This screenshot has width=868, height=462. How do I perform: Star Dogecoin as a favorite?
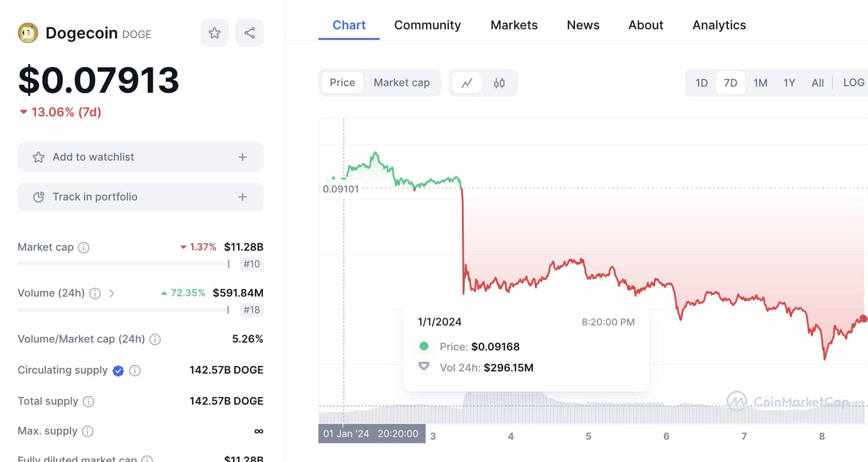(215, 33)
